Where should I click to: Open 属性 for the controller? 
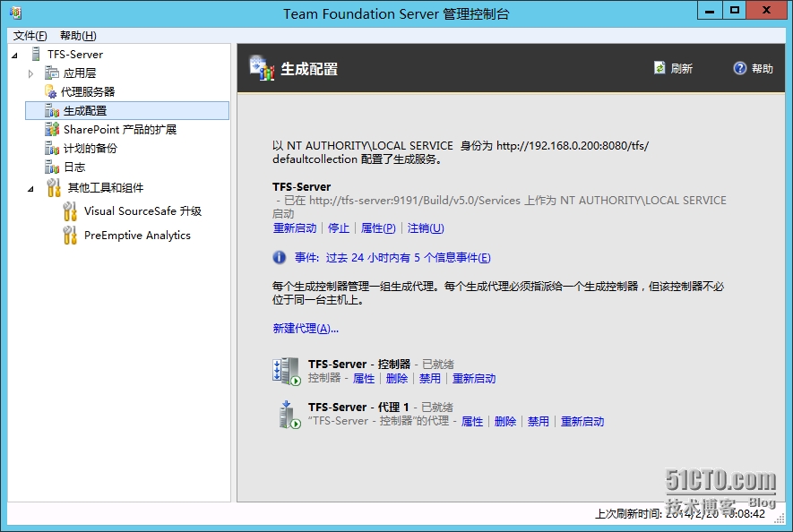(x=364, y=378)
